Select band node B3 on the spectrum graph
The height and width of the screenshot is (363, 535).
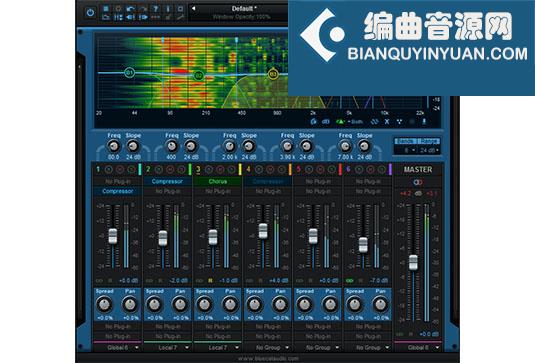273,74
